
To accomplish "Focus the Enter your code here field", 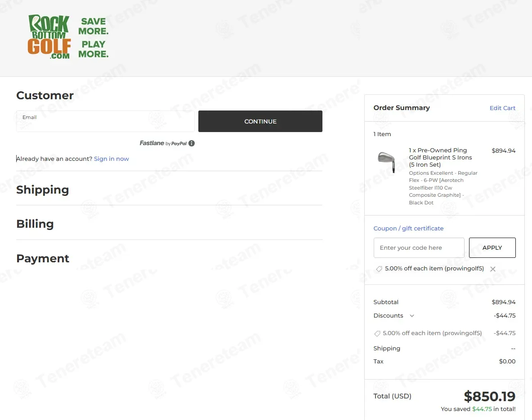I will point(419,248).
